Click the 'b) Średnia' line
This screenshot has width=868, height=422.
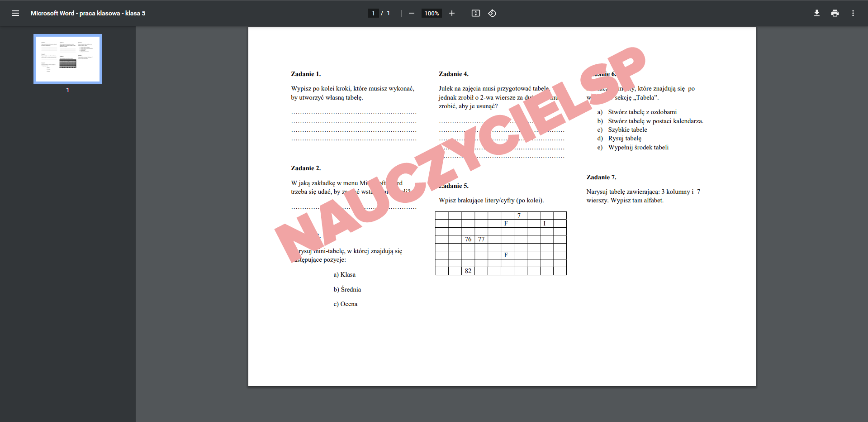(x=347, y=289)
